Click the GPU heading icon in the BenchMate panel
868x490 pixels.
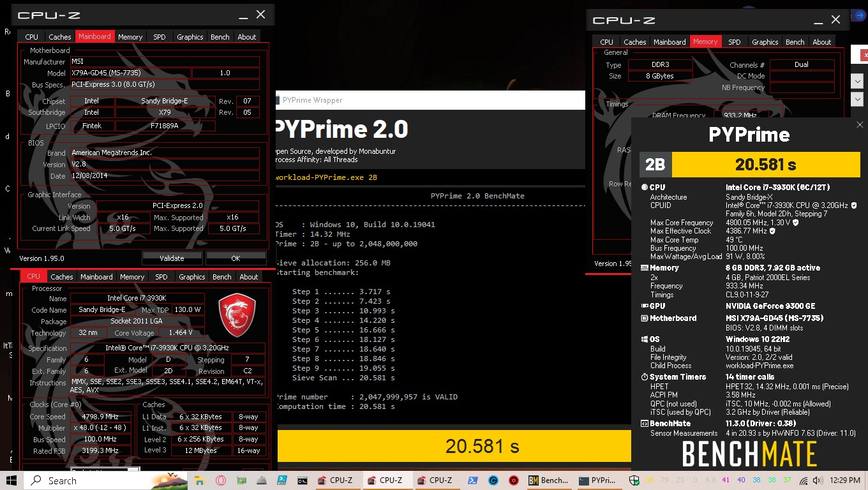[x=644, y=306]
